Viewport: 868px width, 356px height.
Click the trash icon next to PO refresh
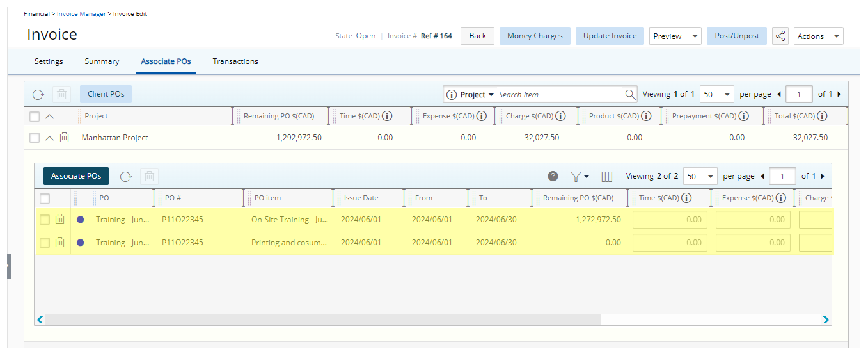[x=148, y=176]
